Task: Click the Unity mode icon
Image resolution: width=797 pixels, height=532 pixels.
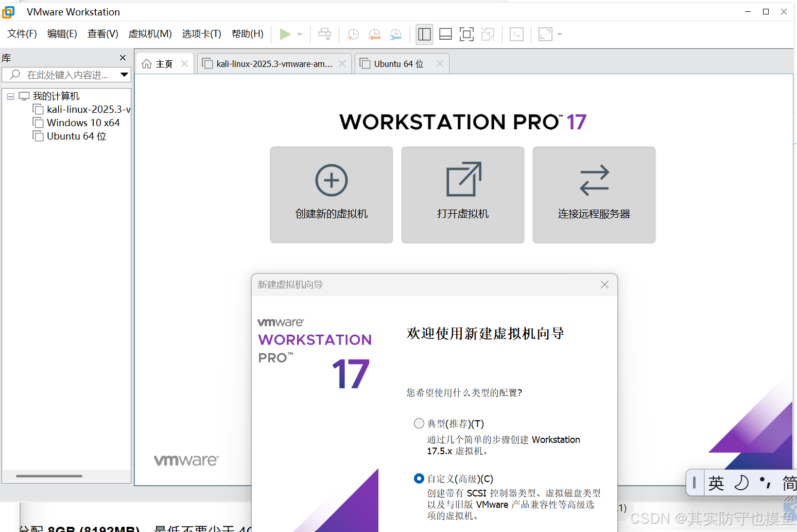Action: click(488, 35)
